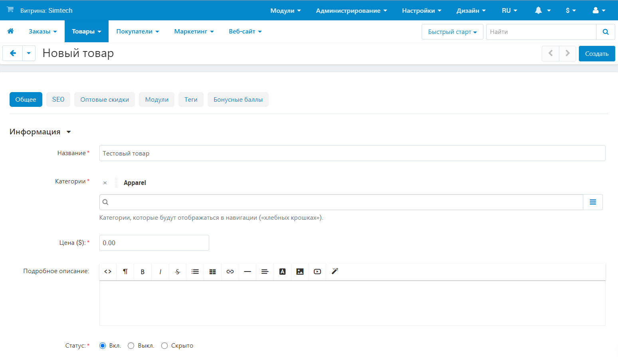
Task: Click the home icon in navigation bar
Action: (11, 31)
